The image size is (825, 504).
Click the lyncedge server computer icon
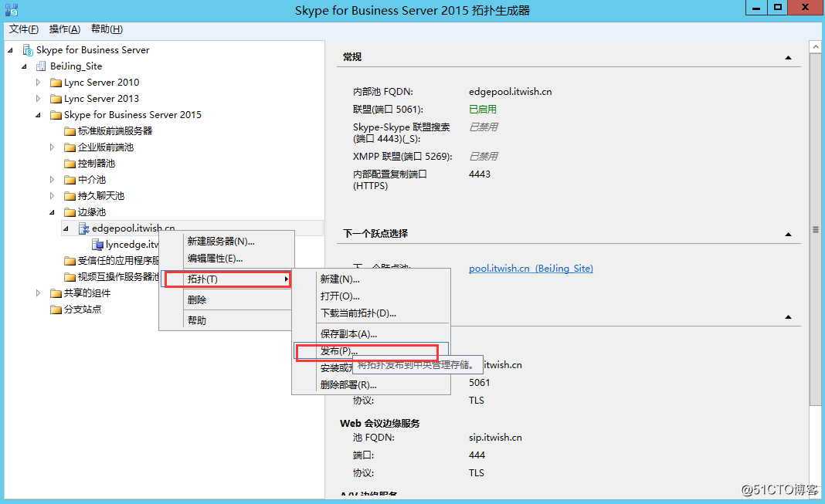pyautogui.click(x=97, y=245)
